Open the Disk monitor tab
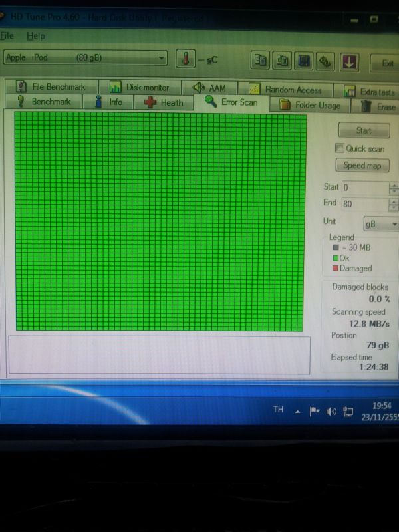 coord(140,87)
